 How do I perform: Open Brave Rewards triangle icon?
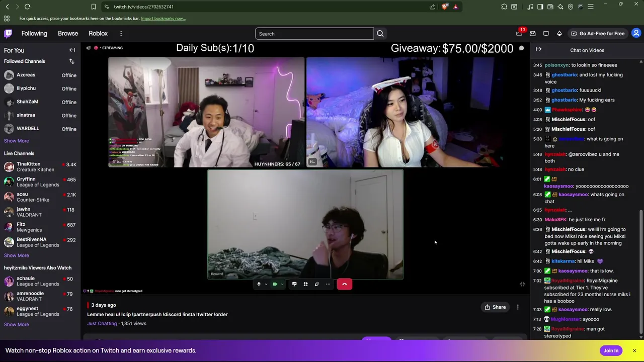pos(455,7)
